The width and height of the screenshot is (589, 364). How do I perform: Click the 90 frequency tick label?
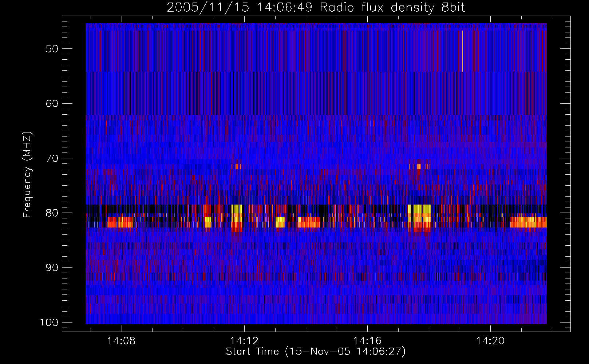pyautogui.click(x=52, y=268)
